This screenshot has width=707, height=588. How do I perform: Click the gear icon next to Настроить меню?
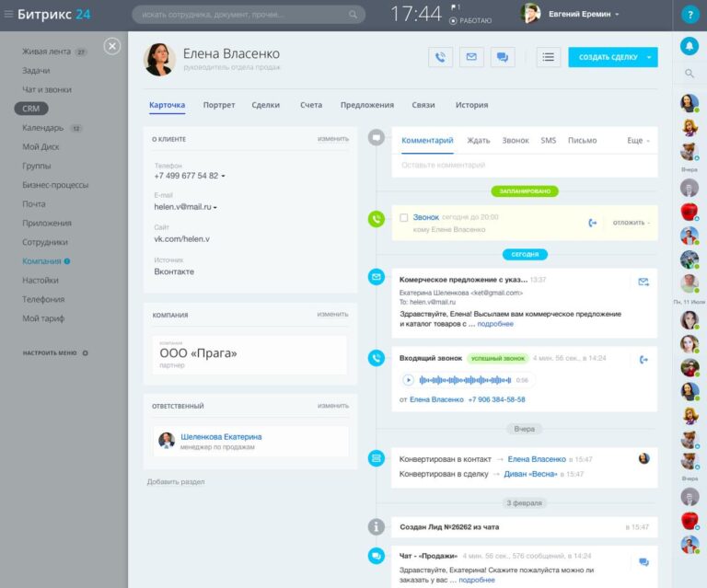click(86, 352)
